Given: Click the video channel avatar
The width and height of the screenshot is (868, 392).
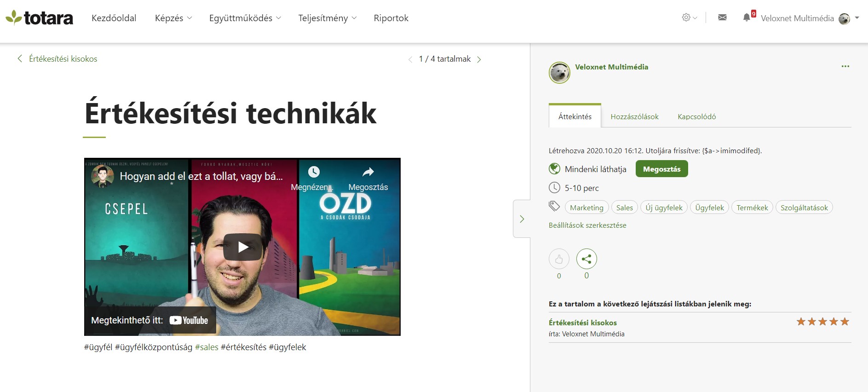Looking at the screenshot, I should tap(103, 176).
